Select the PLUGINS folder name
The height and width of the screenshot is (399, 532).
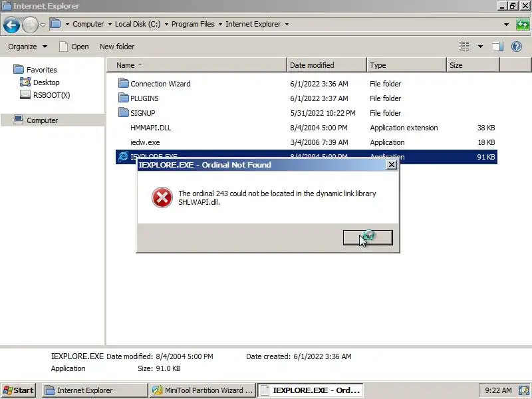point(144,98)
